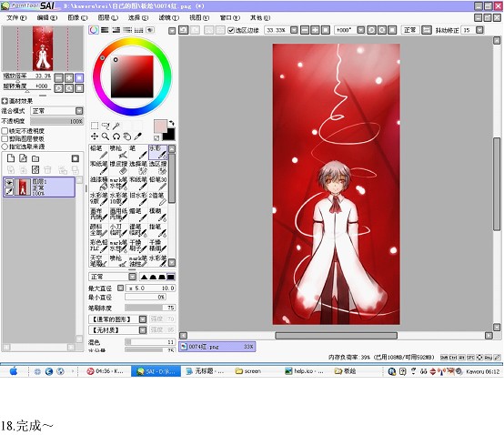Open the 文件 menu
Image resolution: width=504 pixels, height=435 pixels.
[16, 17]
